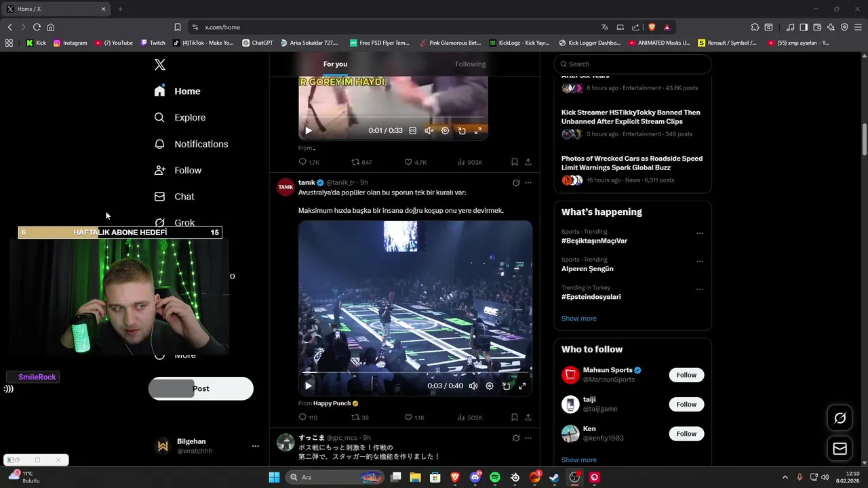The width and height of the screenshot is (868, 488).
Task: Open Spotify from the taskbar
Action: tap(495, 477)
